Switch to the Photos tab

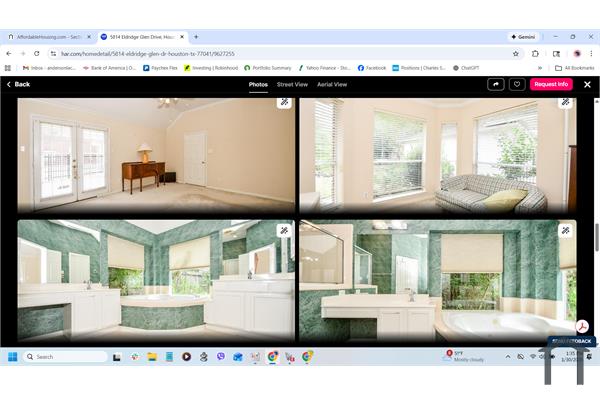tap(258, 85)
